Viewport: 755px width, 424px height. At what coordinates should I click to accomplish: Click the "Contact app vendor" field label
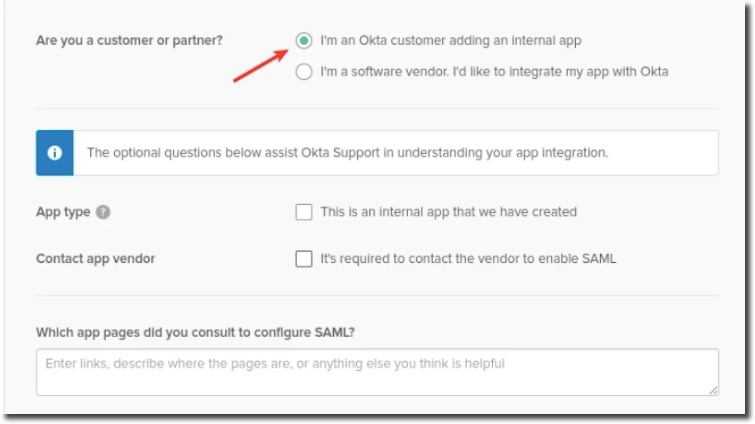tap(95, 259)
